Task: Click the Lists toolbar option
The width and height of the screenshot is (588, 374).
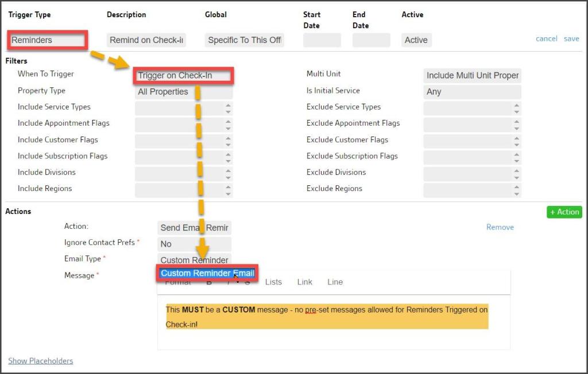Action: click(x=273, y=282)
